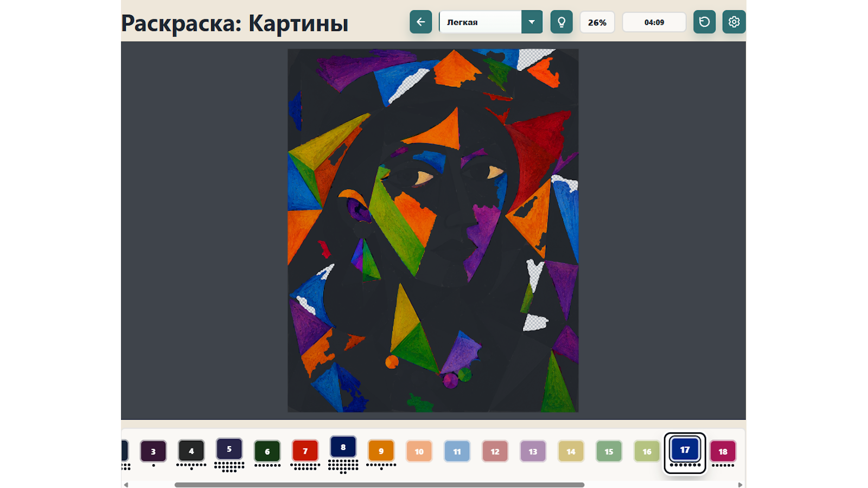Select faded green swatch number 15
This screenshot has height=488, width=868.
click(609, 451)
